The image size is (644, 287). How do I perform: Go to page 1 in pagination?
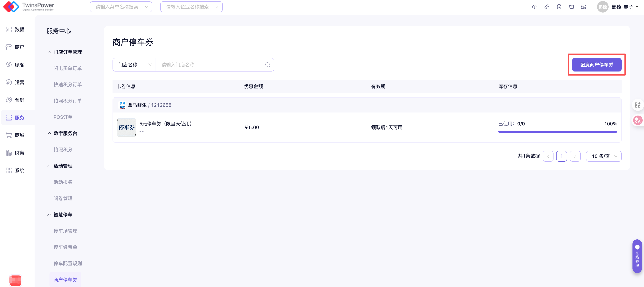[x=561, y=156]
